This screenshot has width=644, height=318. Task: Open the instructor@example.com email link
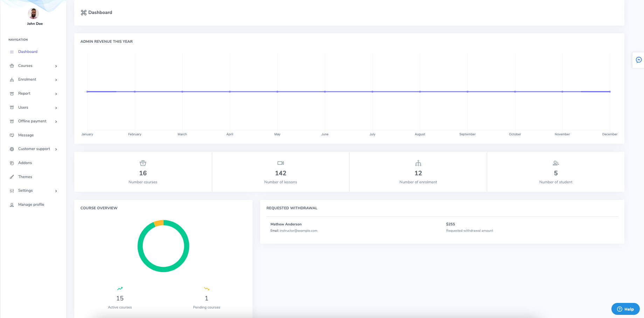[298, 231]
